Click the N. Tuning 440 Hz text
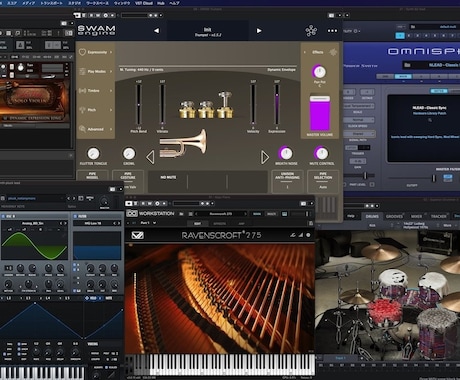 142,70
